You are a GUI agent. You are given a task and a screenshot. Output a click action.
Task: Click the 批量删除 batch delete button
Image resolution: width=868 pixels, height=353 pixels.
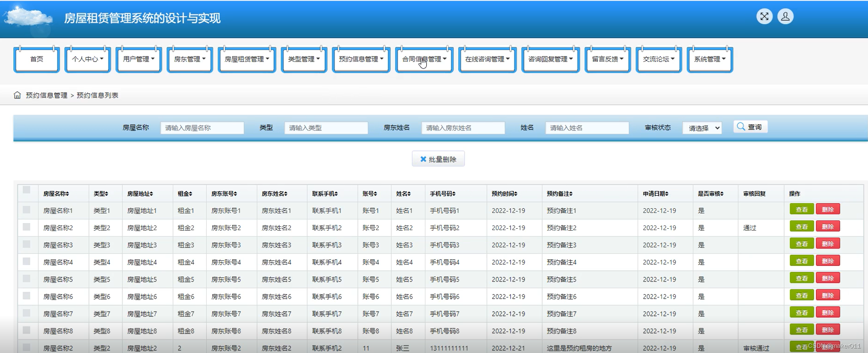click(x=438, y=159)
